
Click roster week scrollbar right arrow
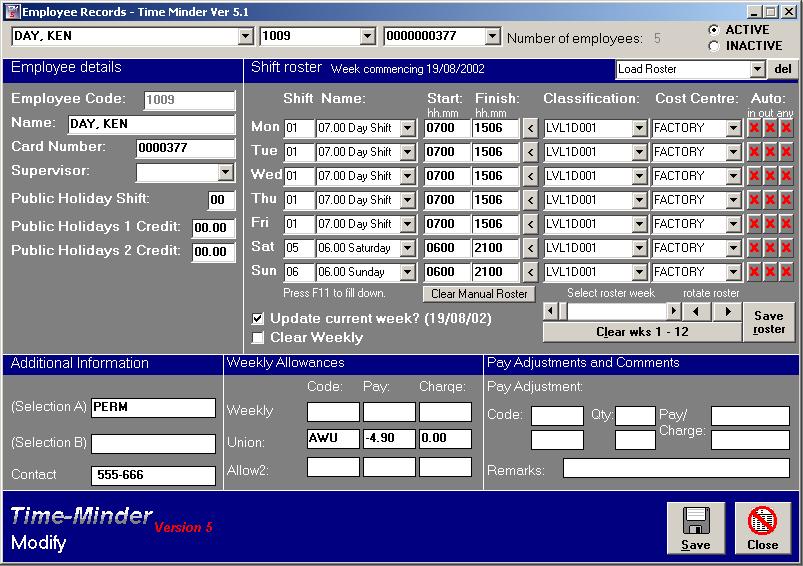click(x=673, y=311)
